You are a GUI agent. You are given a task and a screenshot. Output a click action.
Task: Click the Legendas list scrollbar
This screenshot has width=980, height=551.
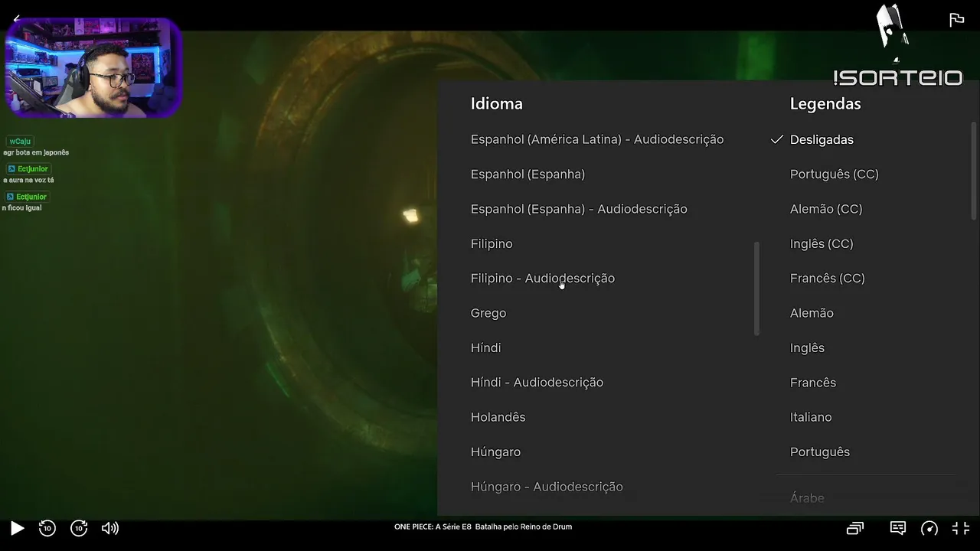pos(974,172)
